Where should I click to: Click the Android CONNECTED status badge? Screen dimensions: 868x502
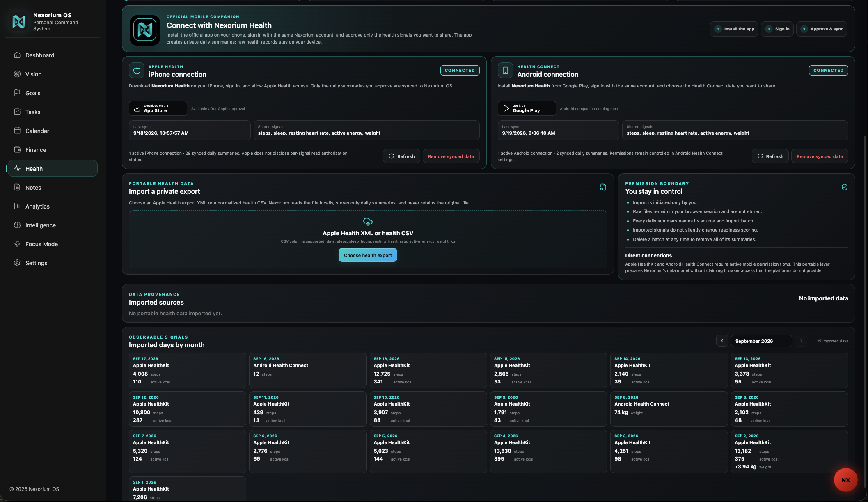pyautogui.click(x=828, y=70)
